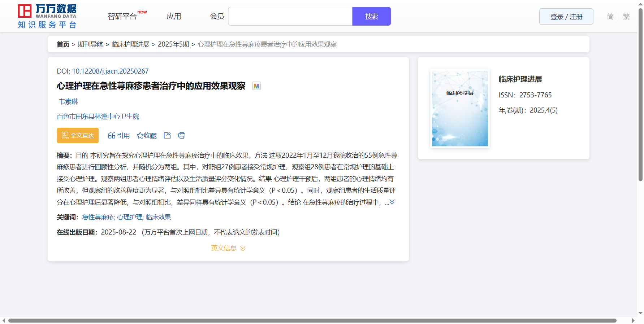The height and width of the screenshot is (324, 644).
Task: Click the horizontal scrollbar thumb
Action: point(312,320)
